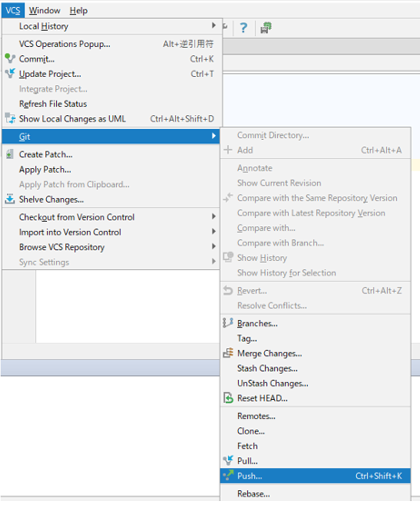
Task: Click Apply Patch from Clipboard... entry
Action: pyautogui.click(x=111, y=184)
